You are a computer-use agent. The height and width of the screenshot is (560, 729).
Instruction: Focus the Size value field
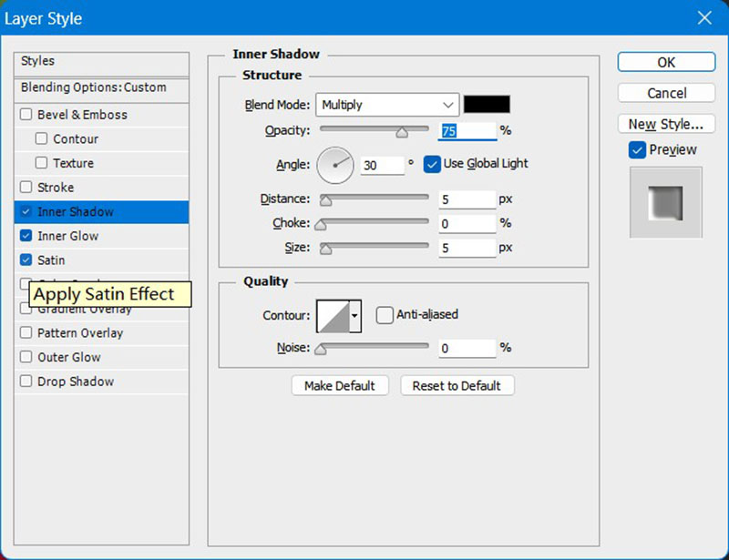(x=467, y=248)
